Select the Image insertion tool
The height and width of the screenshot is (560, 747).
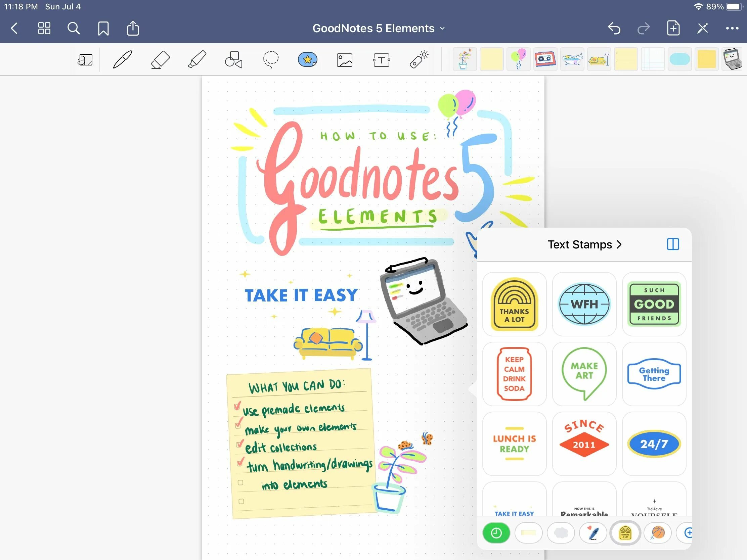(x=344, y=58)
